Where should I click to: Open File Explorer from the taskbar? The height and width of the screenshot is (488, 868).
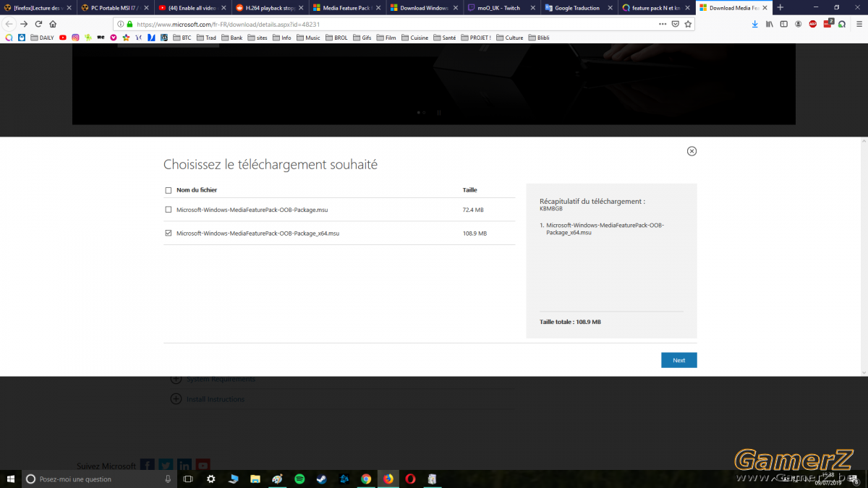point(255,479)
